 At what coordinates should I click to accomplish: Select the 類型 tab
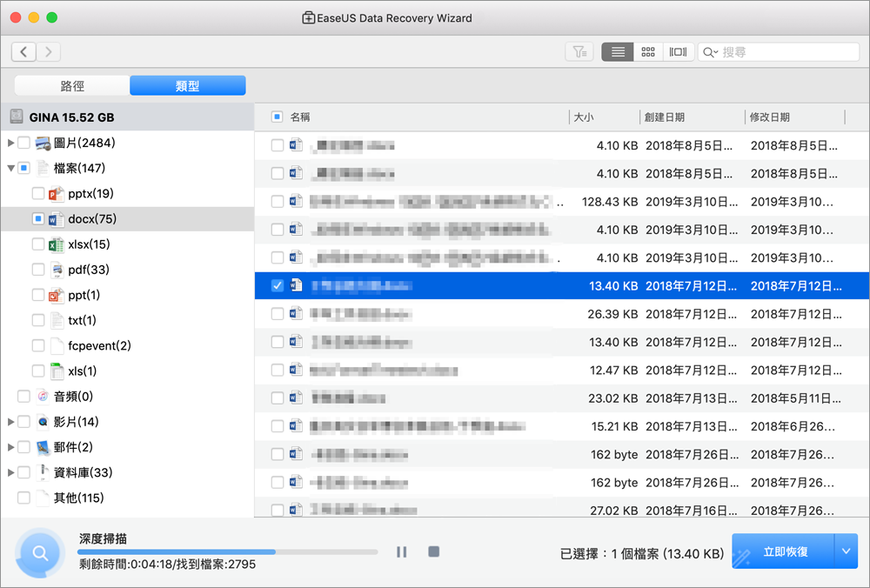click(x=187, y=85)
